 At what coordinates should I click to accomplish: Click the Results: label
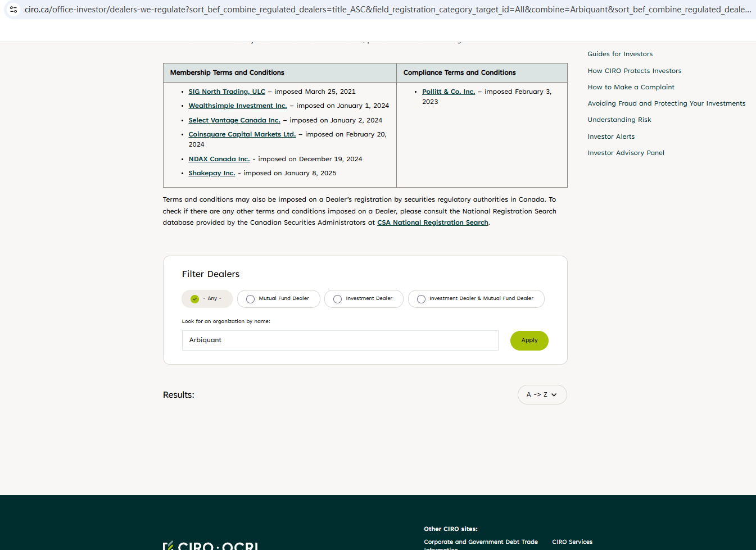point(179,395)
